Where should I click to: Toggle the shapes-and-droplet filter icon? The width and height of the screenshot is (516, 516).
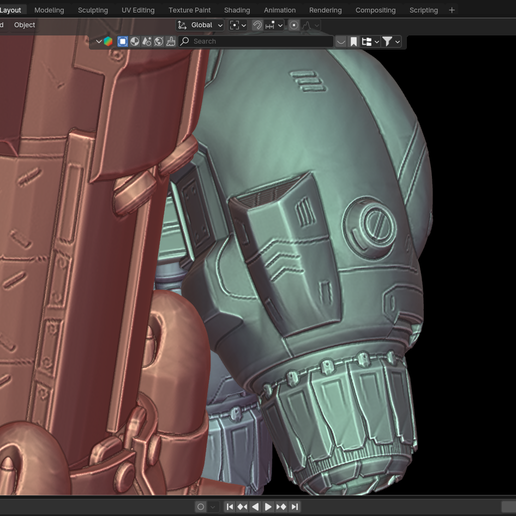pyautogui.click(x=147, y=42)
